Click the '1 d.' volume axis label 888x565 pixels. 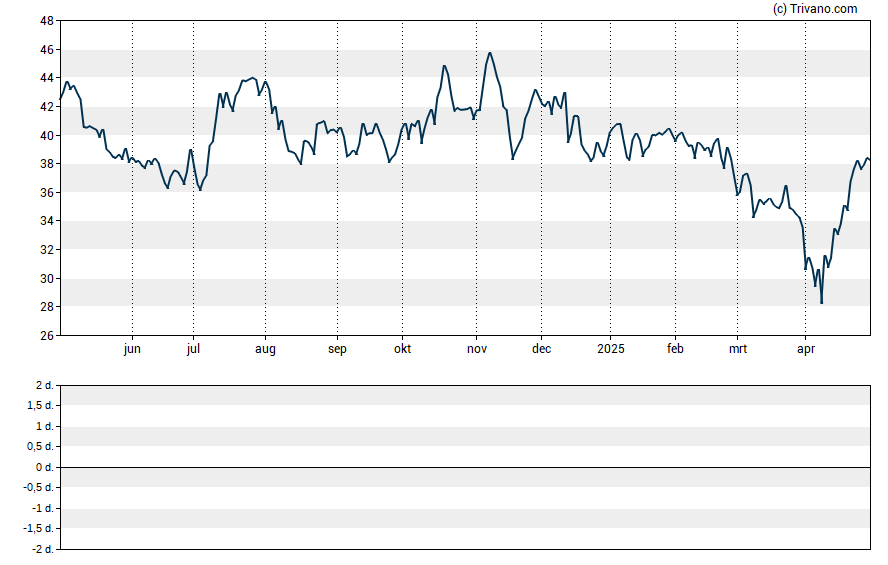pyautogui.click(x=45, y=426)
